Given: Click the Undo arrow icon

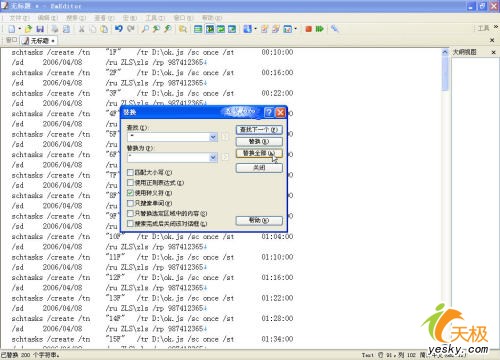Looking at the screenshot, I should [119, 29].
